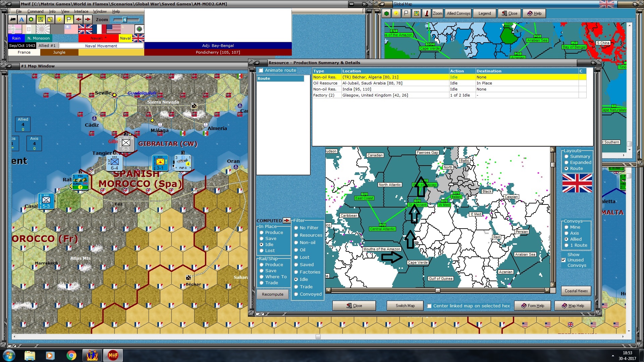
Task: Select the Expanded layout radio button
Action: pyautogui.click(x=567, y=163)
